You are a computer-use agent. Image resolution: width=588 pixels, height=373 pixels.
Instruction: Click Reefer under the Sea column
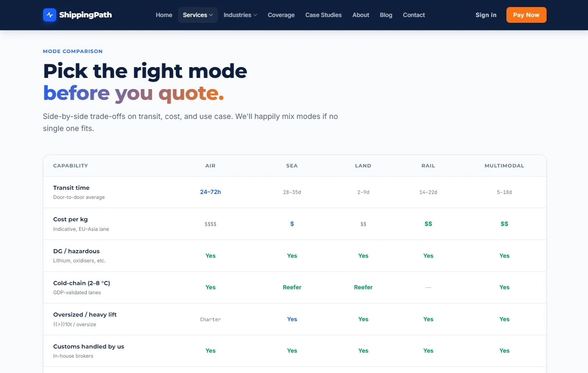(x=292, y=287)
